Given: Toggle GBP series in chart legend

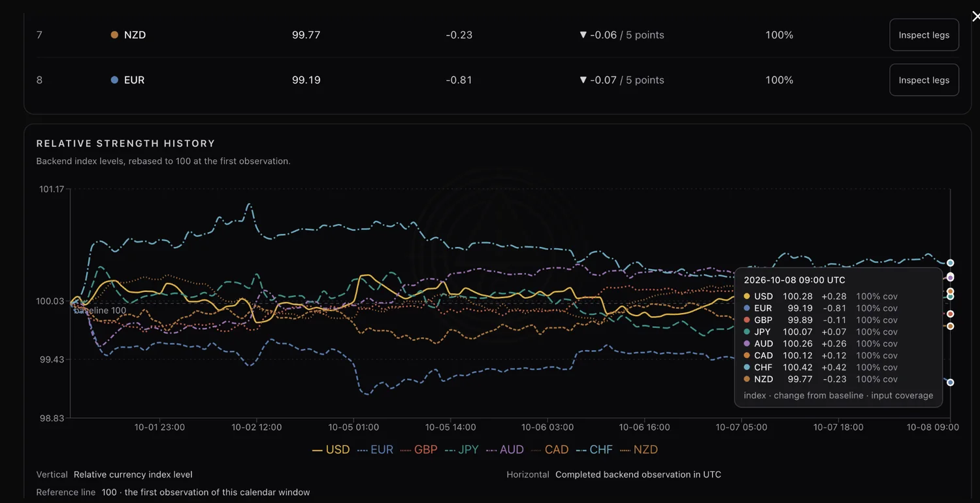Looking at the screenshot, I should coord(418,449).
